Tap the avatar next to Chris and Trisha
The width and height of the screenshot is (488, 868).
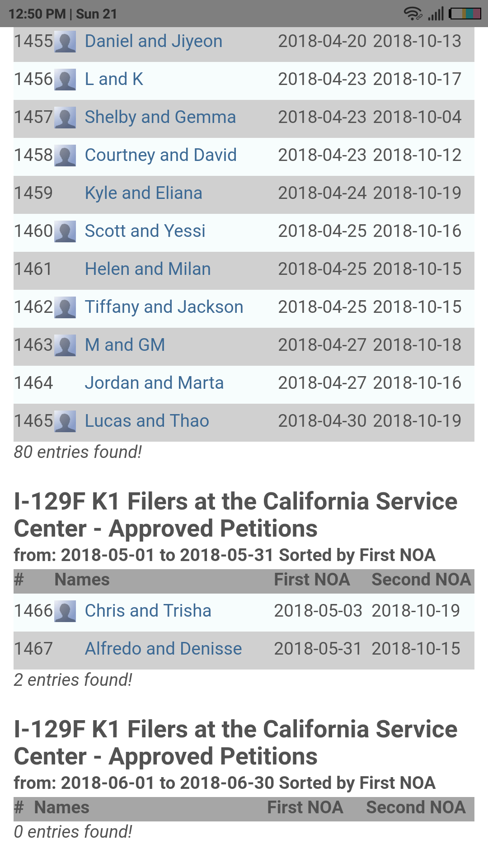point(65,611)
